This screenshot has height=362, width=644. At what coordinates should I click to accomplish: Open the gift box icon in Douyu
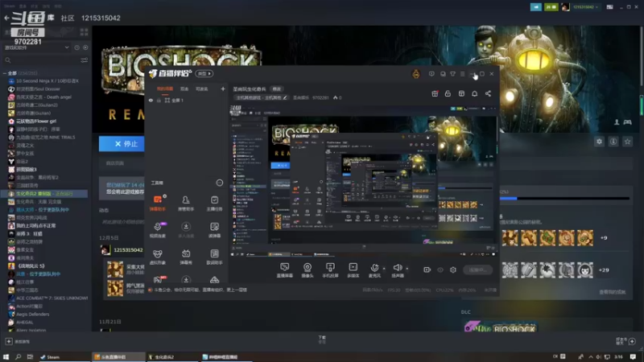coord(435,93)
